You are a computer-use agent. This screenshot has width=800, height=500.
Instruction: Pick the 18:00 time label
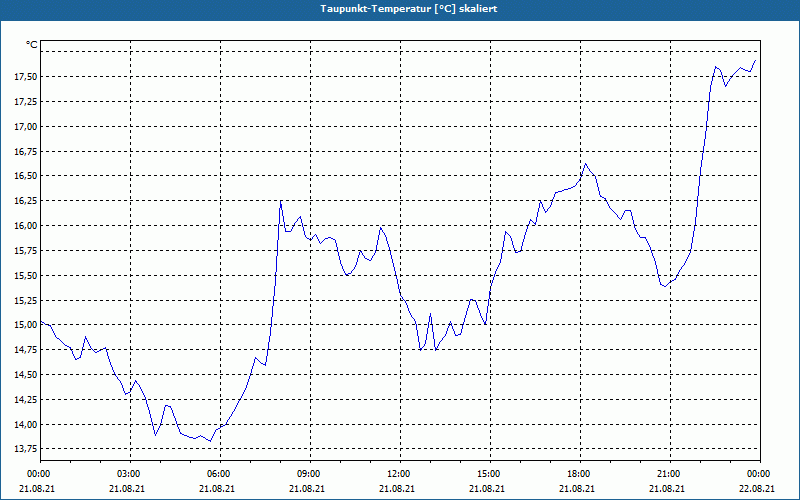tap(578, 474)
